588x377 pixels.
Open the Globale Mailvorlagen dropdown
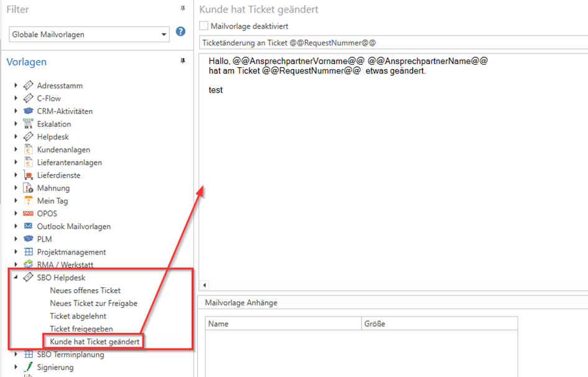164,35
